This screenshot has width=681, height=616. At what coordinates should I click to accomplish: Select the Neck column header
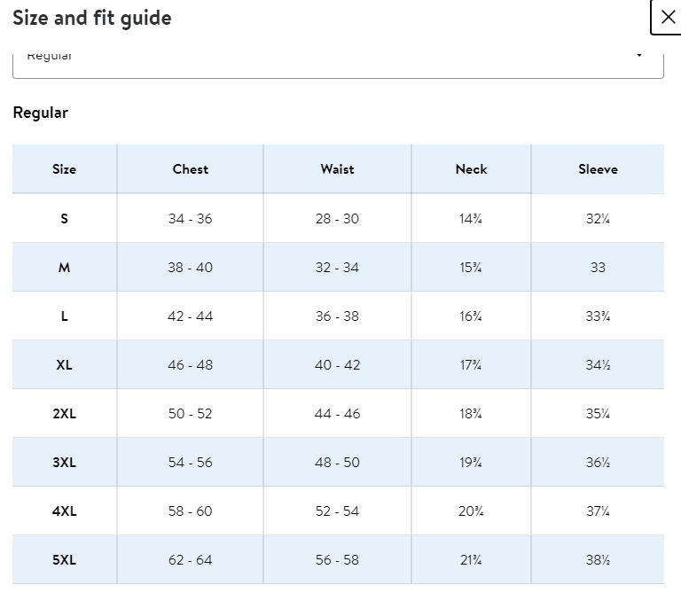pyautogui.click(x=471, y=169)
